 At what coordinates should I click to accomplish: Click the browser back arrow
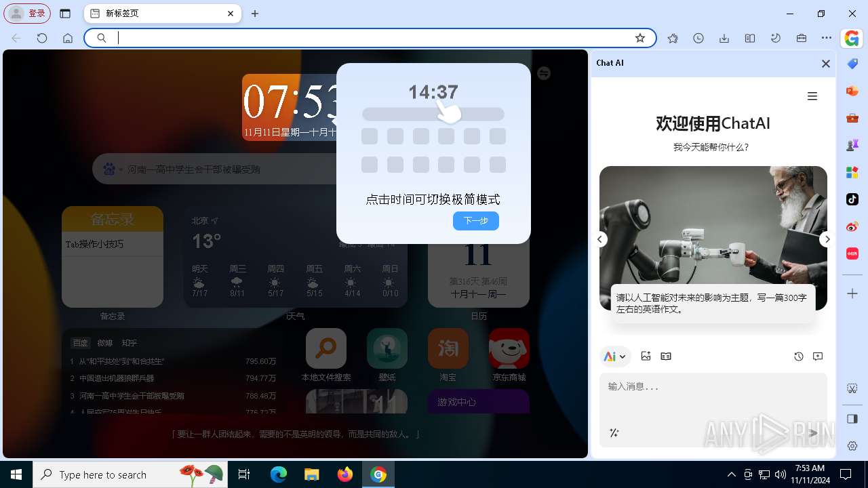(16, 39)
